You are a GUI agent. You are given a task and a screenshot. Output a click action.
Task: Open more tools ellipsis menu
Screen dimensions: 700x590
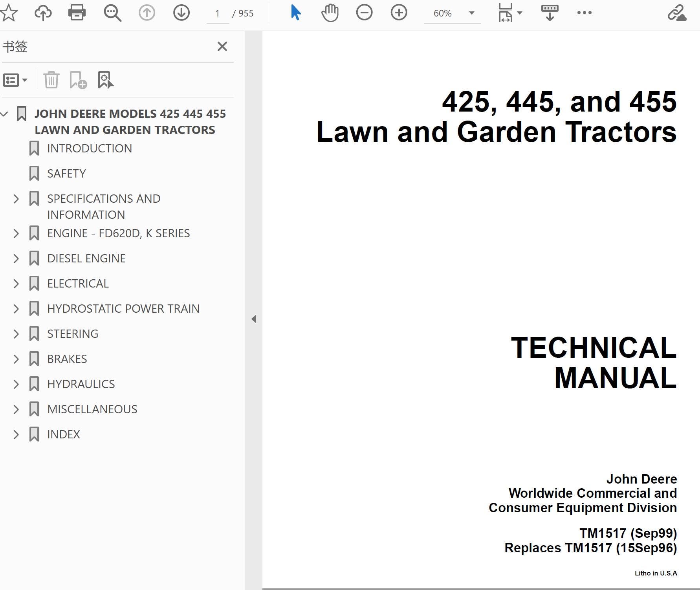coord(585,13)
